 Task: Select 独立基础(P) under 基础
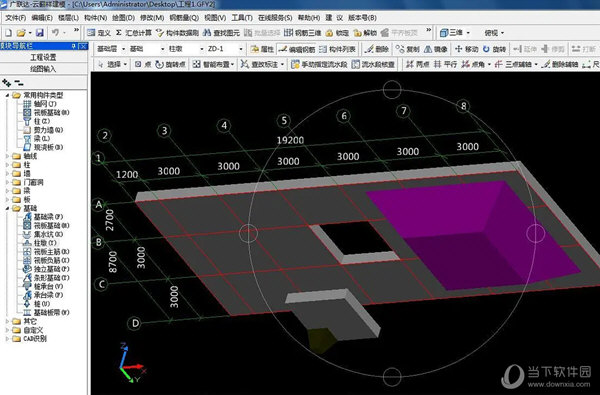point(46,269)
